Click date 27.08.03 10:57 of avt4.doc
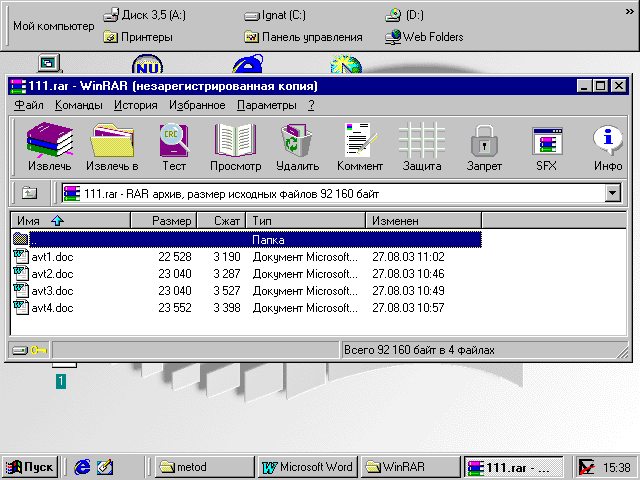Viewport: 640px width, 480px height. click(408, 308)
